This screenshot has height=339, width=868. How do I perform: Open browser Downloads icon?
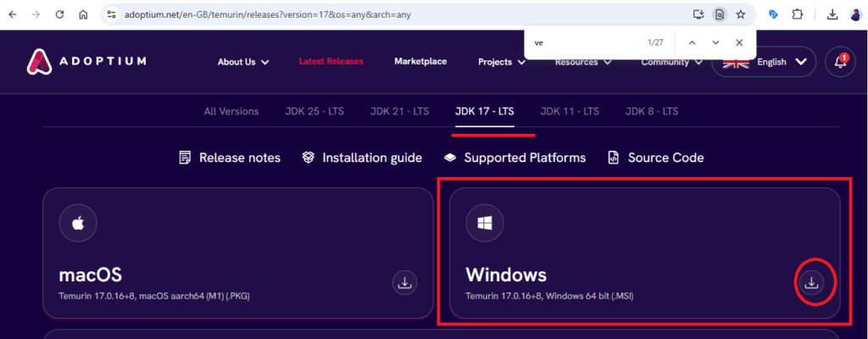[832, 14]
